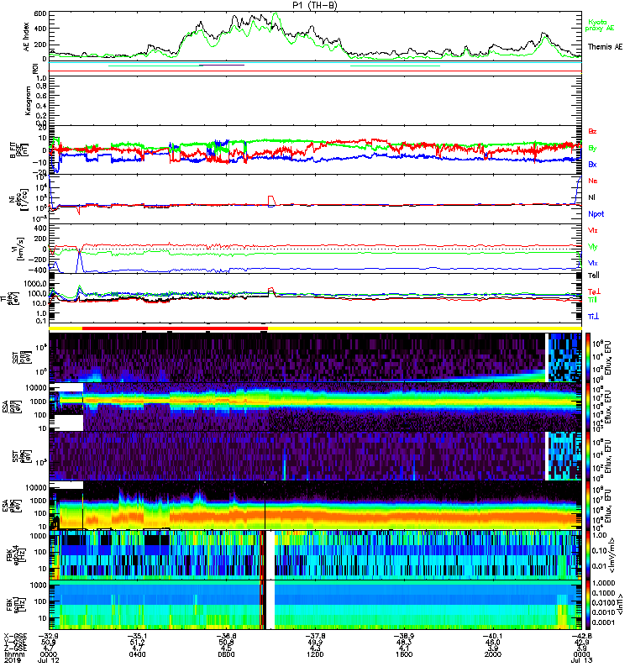Click the X-GSE value "-38.9"

[x=404, y=636]
